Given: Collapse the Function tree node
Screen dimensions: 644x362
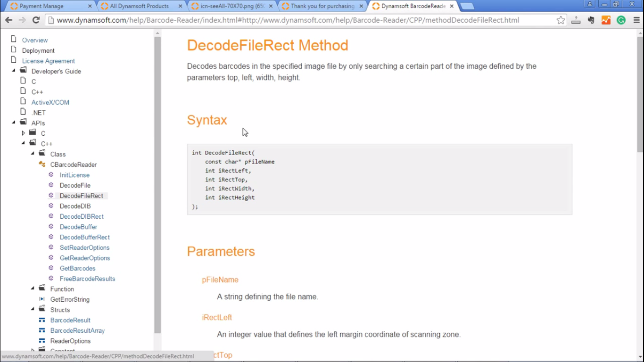Looking at the screenshot, I should [x=33, y=288].
